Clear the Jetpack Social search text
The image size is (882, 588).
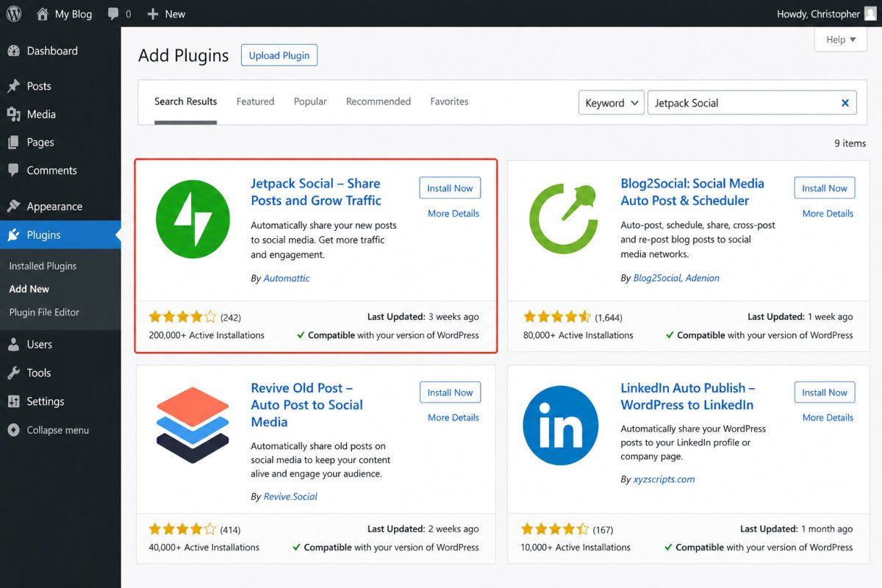845,103
